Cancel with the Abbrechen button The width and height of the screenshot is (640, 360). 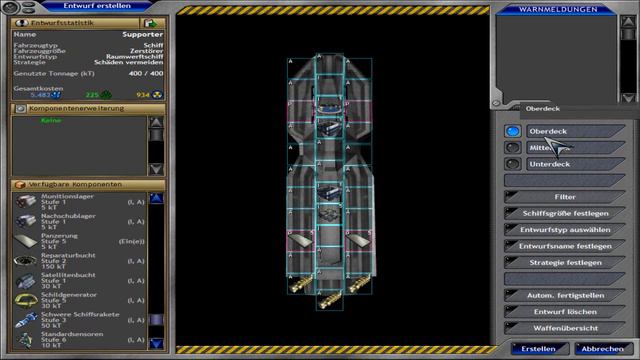point(603,349)
